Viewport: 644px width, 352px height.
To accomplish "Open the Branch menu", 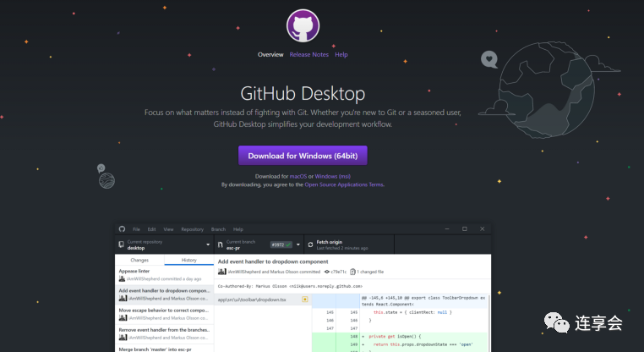I will [218, 229].
